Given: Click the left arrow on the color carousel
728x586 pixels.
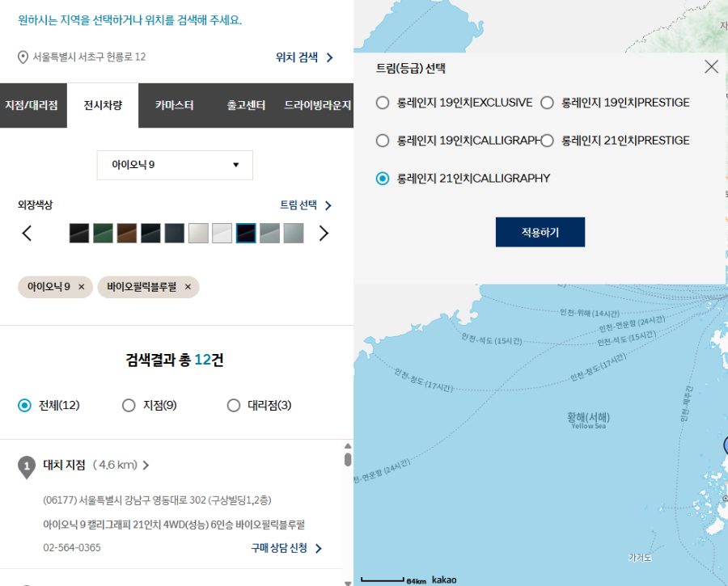Looking at the screenshot, I should click(x=28, y=233).
